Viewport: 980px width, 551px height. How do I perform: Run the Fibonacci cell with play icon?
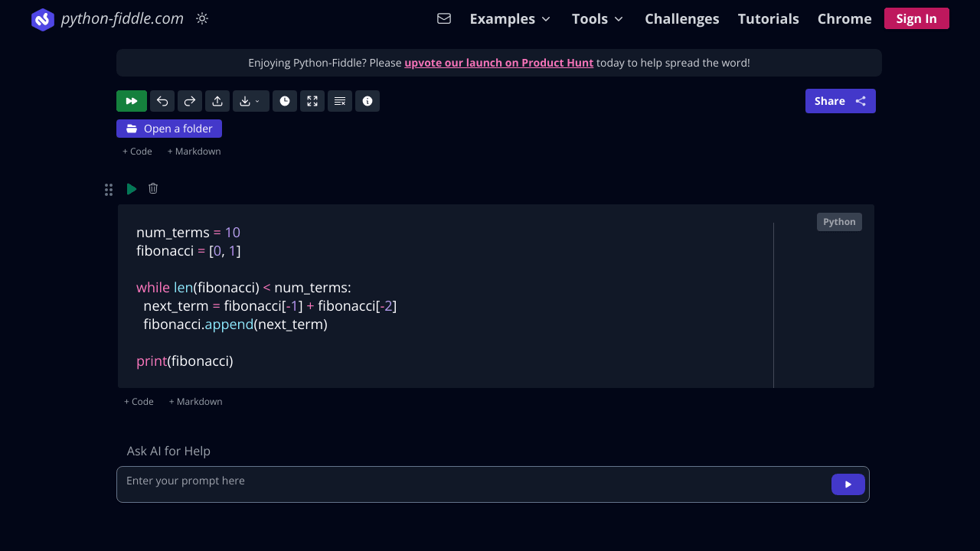pyautogui.click(x=132, y=189)
